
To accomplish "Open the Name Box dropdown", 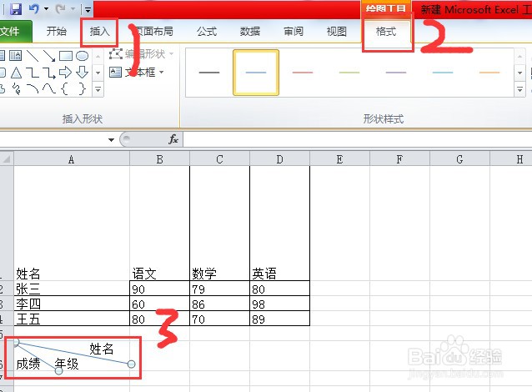I will 111,140.
